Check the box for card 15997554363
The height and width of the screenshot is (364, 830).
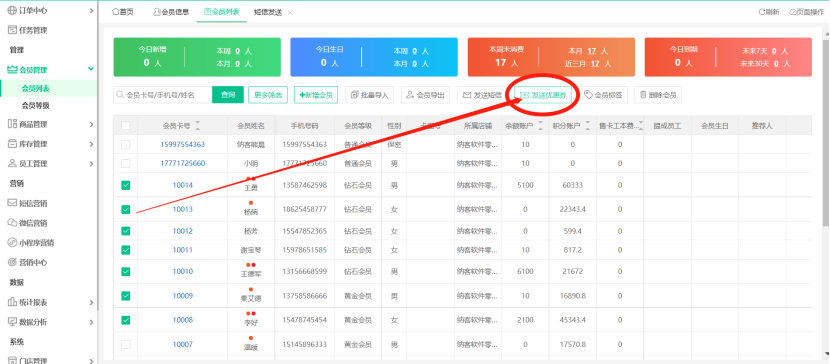coord(125,144)
